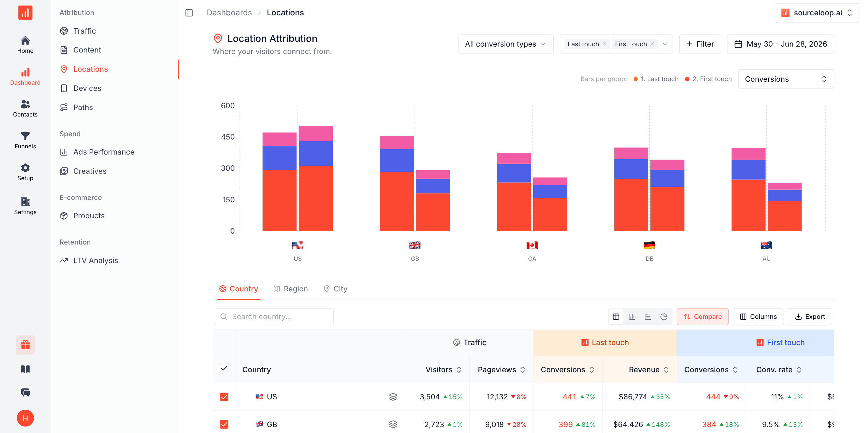Open the Setup gear section
The height and width of the screenshot is (433, 868).
coord(25,172)
